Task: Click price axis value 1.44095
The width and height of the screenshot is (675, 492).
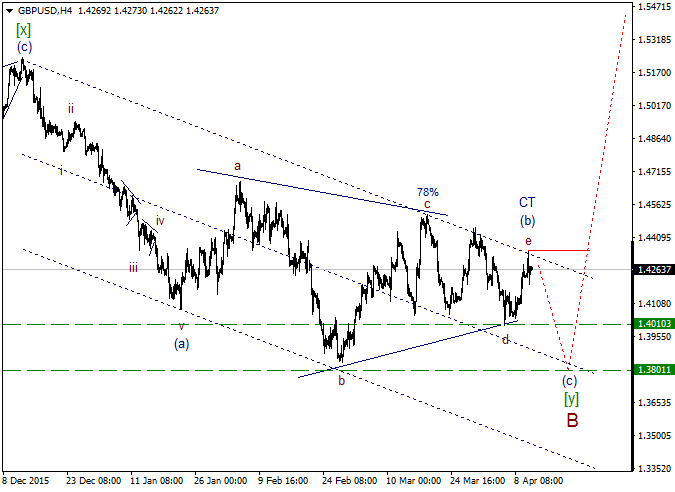Action: click(654, 238)
